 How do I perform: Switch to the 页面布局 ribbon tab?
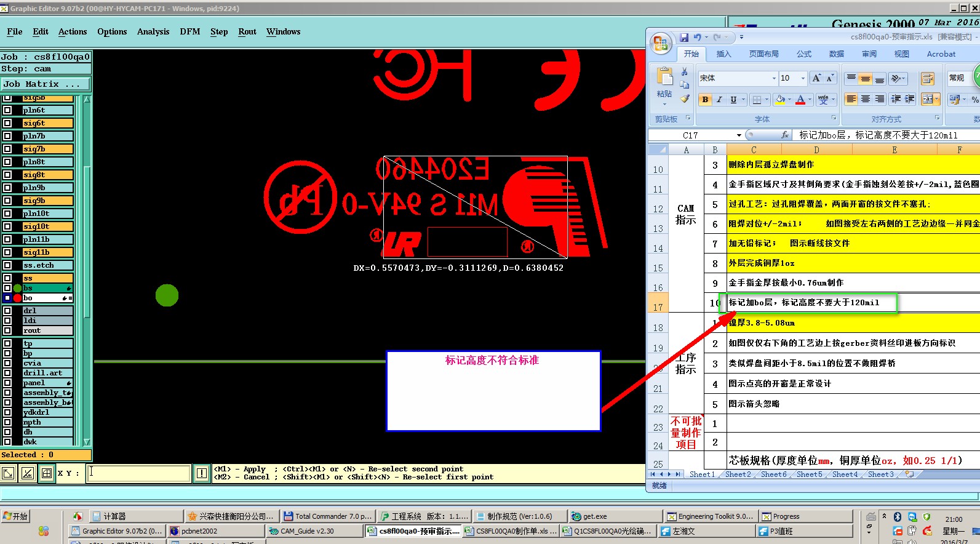764,54
